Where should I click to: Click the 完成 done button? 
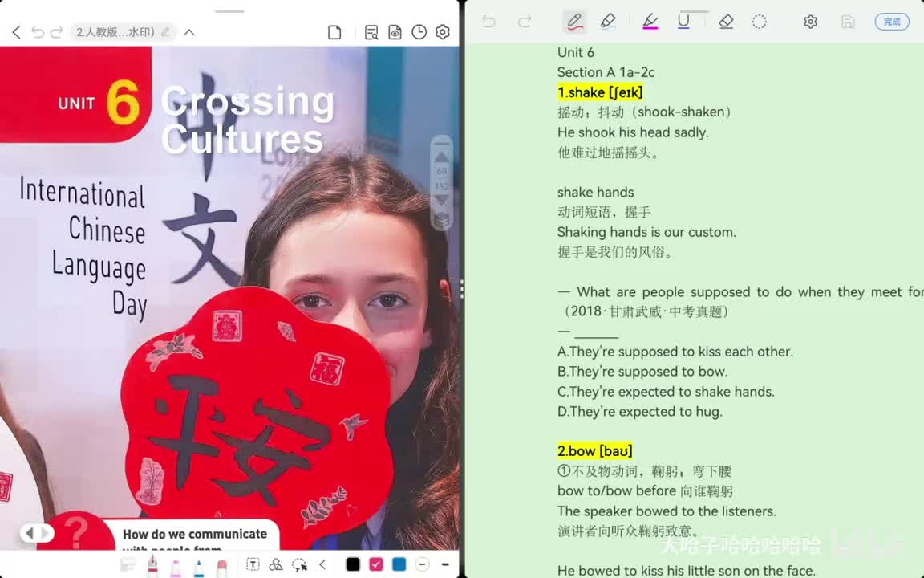click(x=892, y=22)
